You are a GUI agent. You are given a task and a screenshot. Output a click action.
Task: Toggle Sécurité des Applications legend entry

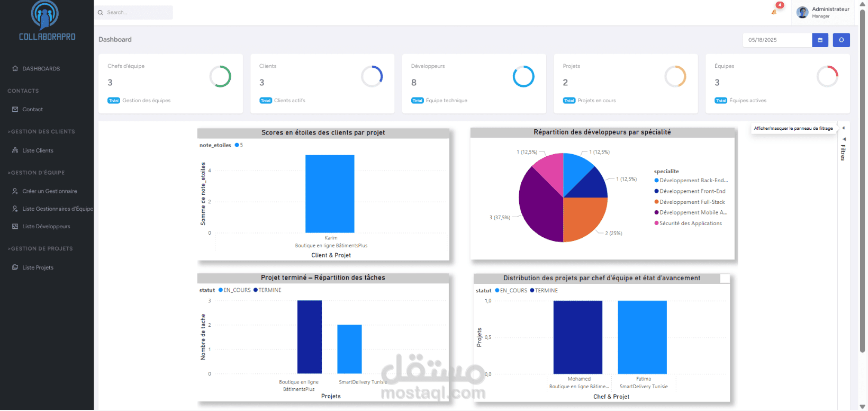688,224
